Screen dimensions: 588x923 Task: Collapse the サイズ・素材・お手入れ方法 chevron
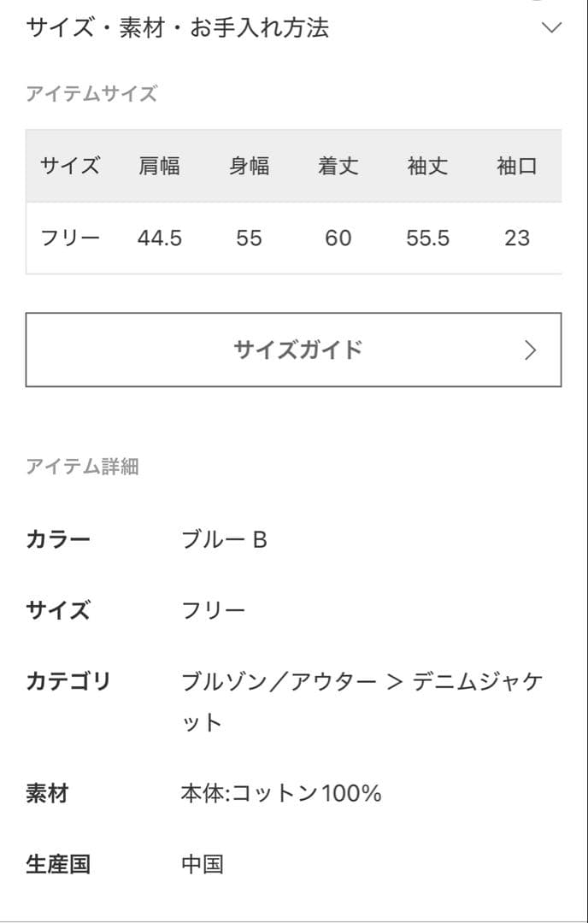click(x=552, y=27)
